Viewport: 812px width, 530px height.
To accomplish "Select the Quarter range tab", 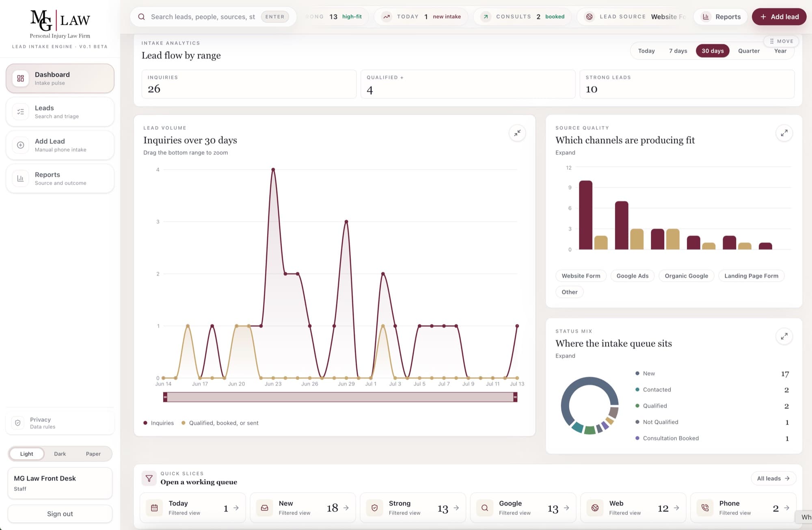I will pyautogui.click(x=749, y=51).
